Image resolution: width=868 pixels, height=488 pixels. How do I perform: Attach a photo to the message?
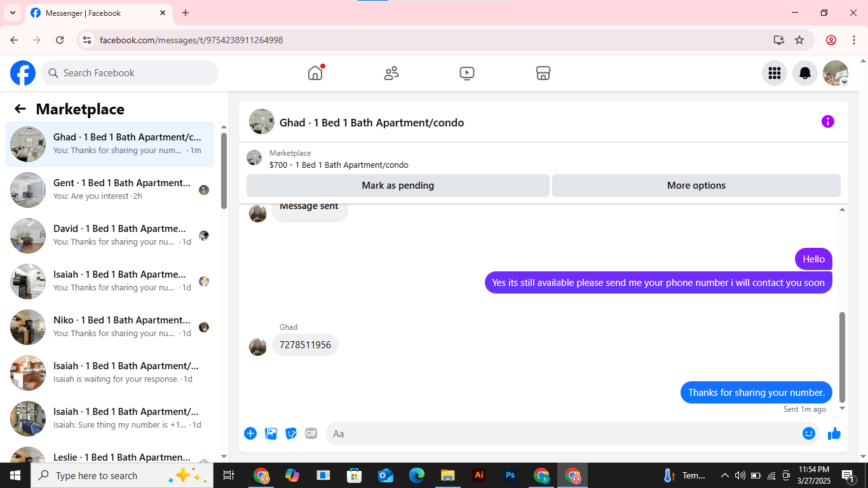(x=271, y=433)
